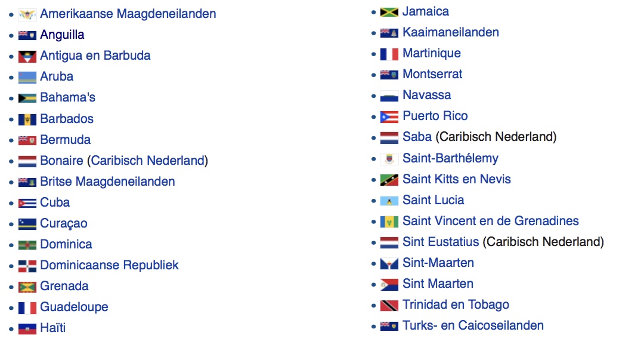Go to the Dominicaanse Republiek article
Image resolution: width=644 pixels, height=338 pixels.
[109, 265]
